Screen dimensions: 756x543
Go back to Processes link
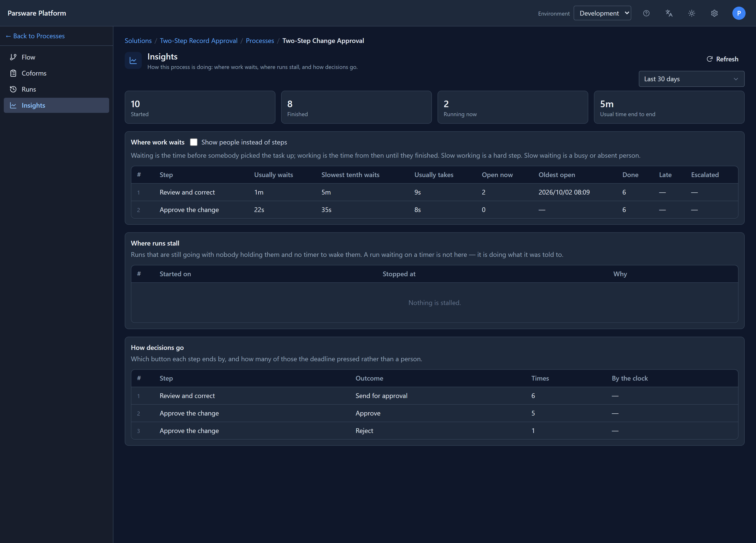pyautogui.click(x=35, y=36)
